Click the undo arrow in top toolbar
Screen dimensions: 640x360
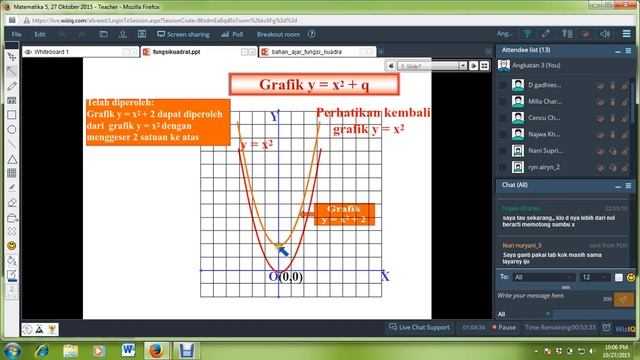click(x=62, y=34)
